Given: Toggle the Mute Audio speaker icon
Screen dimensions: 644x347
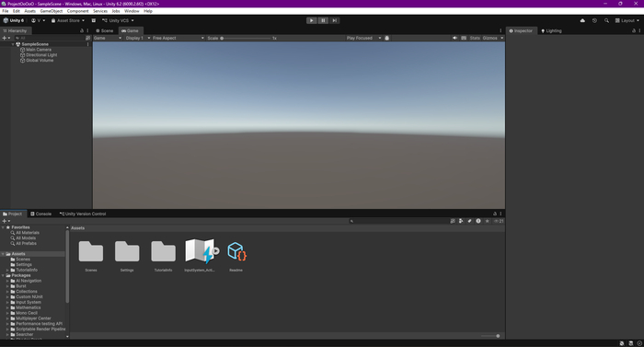Looking at the screenshot, I should pos(454,38).
